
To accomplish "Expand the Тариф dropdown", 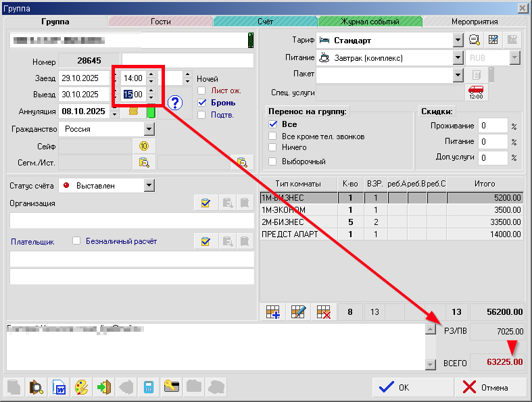I will click(x=458, y=41).
